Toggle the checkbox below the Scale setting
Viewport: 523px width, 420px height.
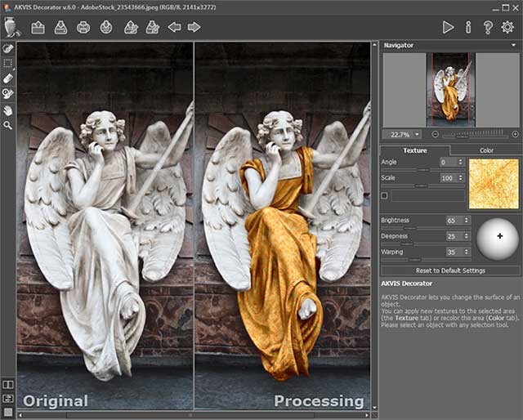[385, 196]
